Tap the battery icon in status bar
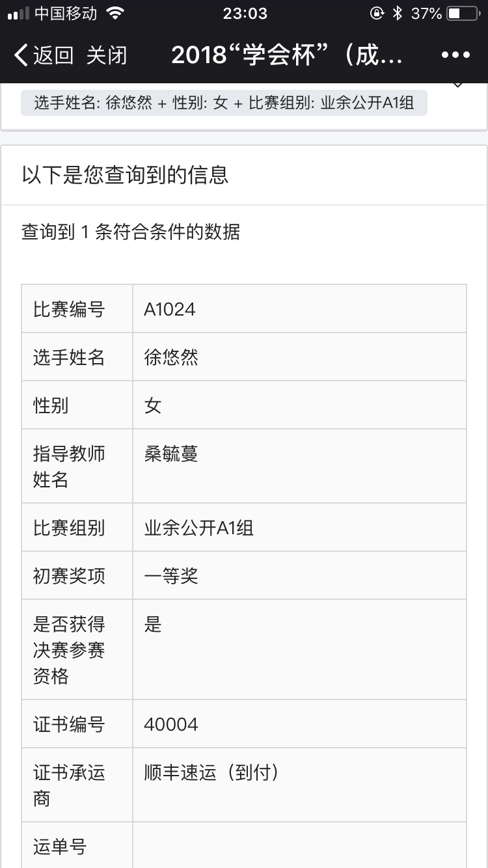The width and height of the screenshot is (488, 868). click(x=463, y=13)
